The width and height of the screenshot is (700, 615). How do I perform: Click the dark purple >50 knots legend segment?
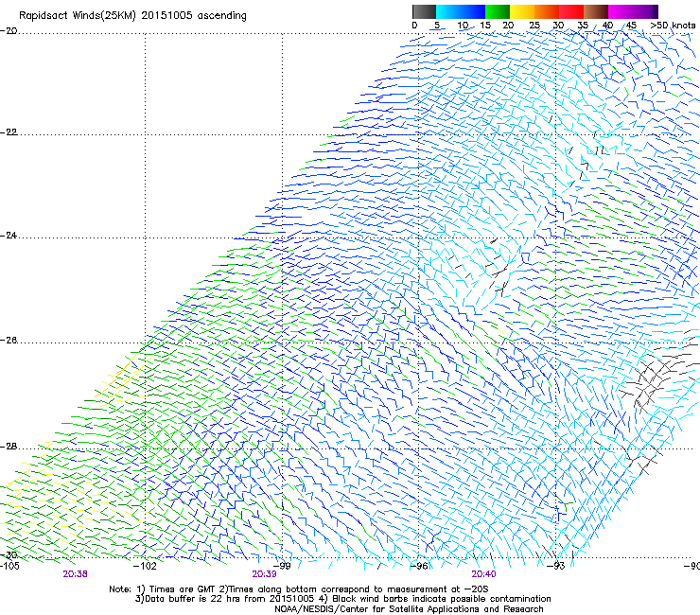[656, 11]
